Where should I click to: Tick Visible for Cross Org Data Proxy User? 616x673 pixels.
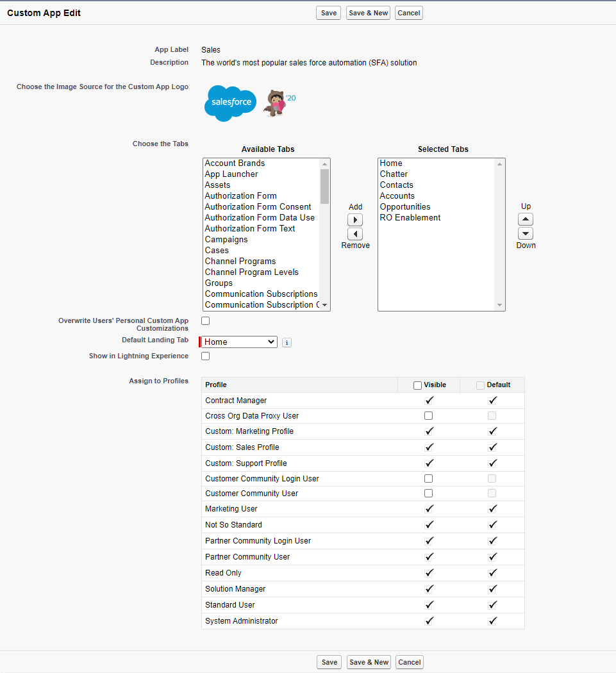[428, 415]
